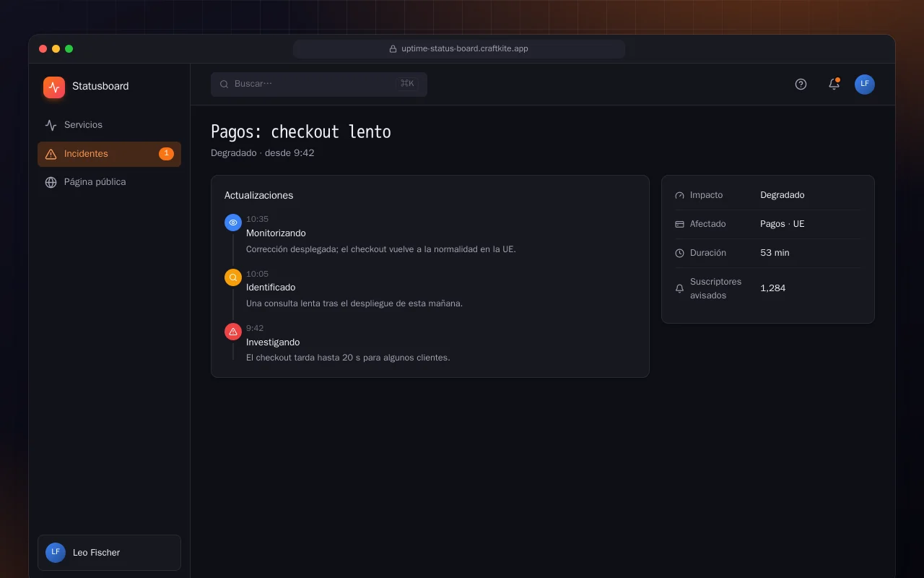Click the 'Pagos · UE' value
The image size is (924, 578).
point(782,224)
